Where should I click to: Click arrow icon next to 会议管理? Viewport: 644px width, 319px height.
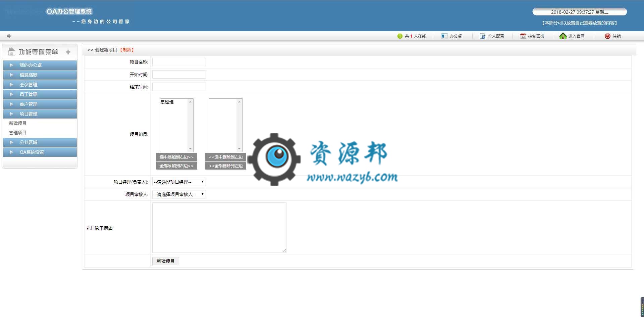12,85
